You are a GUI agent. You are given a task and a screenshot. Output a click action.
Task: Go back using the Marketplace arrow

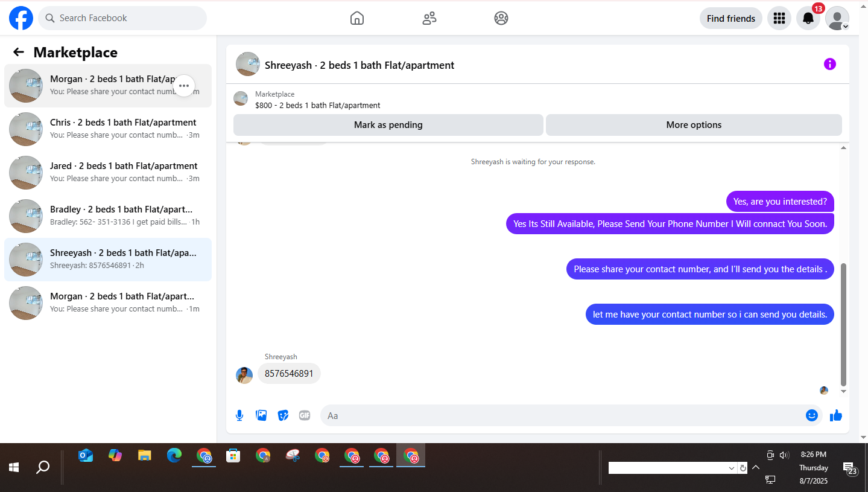click(19, 53)
